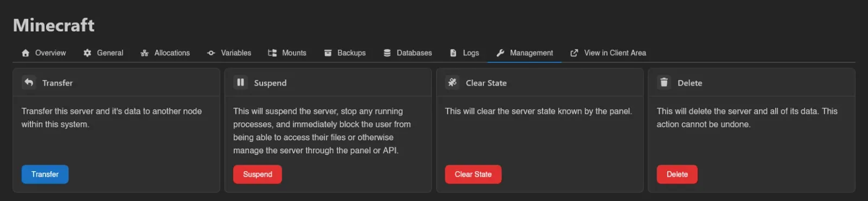
Task: Click the red Suspend button
Action: click(258, 174)
